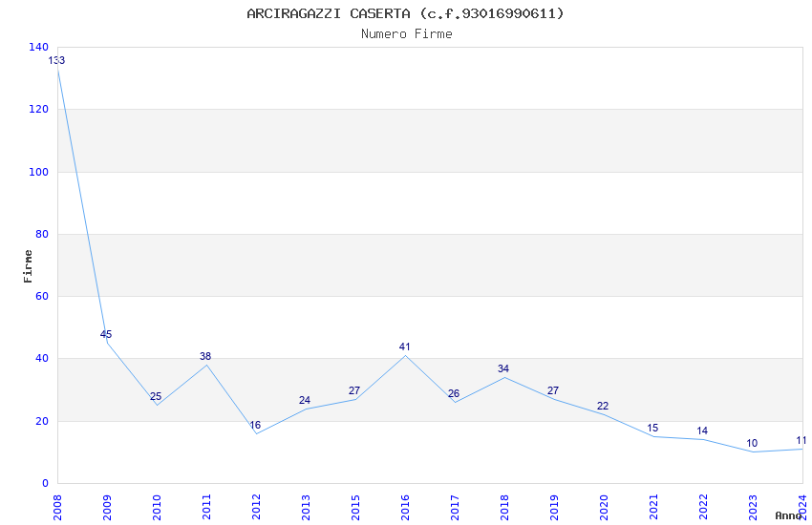The height and width of the screenshot is (525, 812).
Task: Click y-axis tick label 40
Action: point(42,358)
